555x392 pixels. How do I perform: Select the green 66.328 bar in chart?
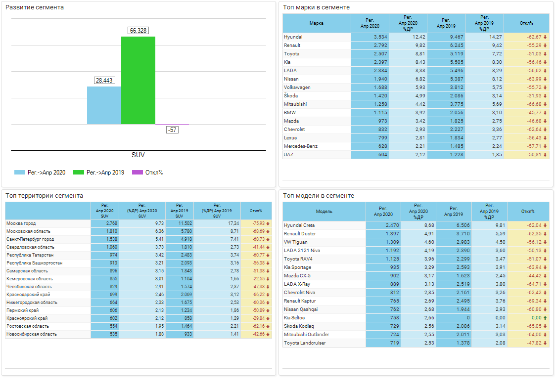pos(138,80)
